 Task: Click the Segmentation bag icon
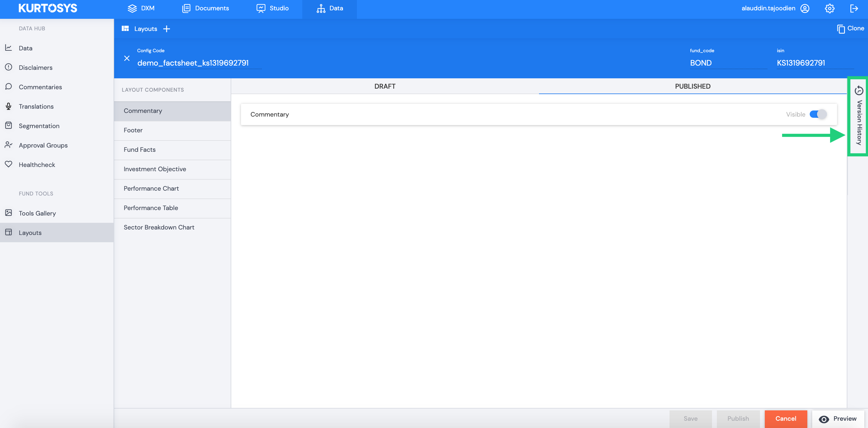[x=8, y=125]
